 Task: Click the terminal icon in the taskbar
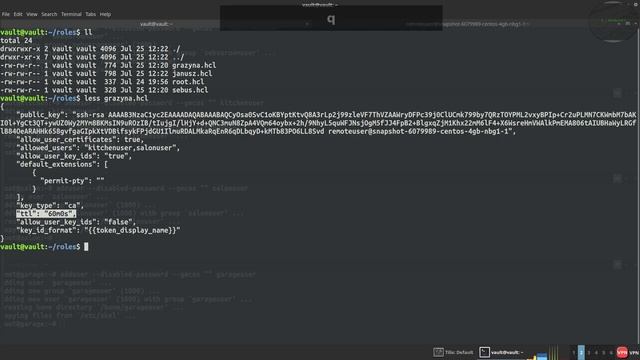click(x=484, y=352)
